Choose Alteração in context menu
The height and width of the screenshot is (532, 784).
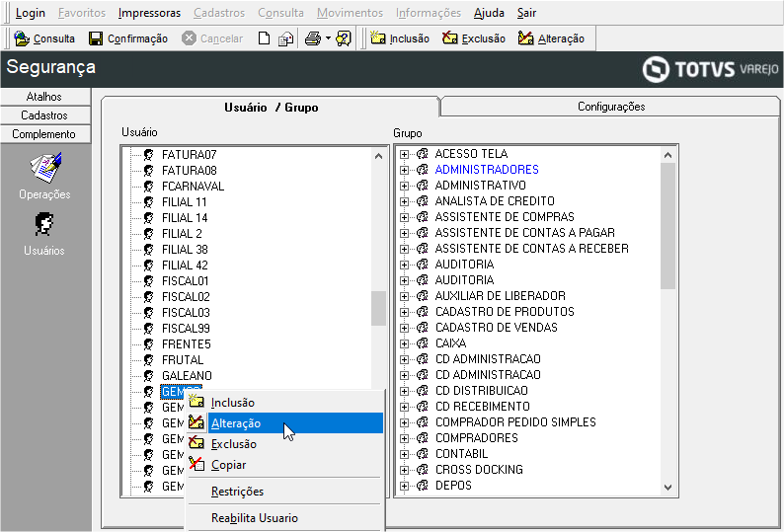click(285, 423)
